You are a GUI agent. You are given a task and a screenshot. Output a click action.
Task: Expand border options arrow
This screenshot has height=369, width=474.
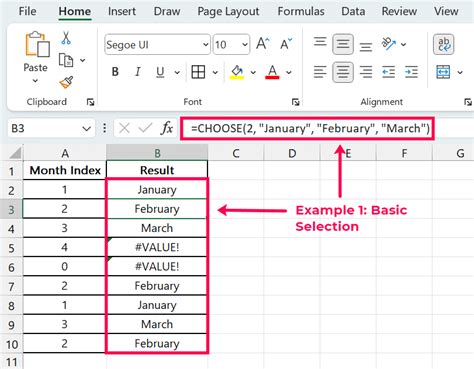tap(215, 72)
